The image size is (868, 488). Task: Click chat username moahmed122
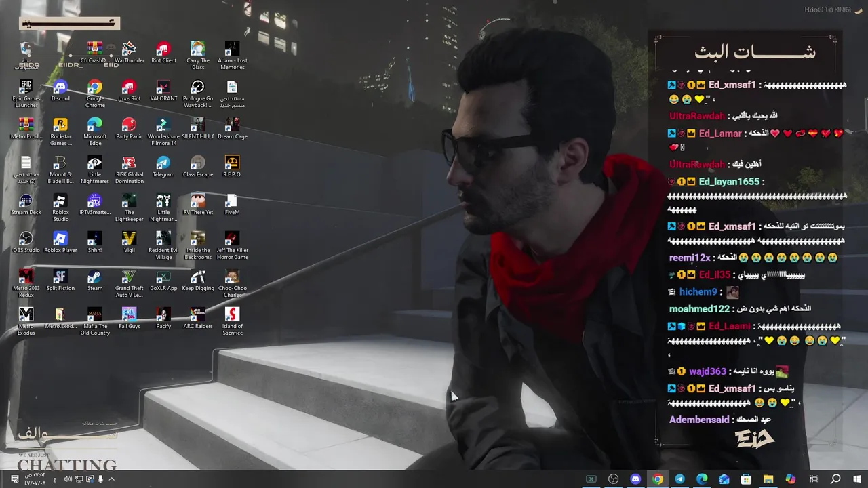(699, 309)
